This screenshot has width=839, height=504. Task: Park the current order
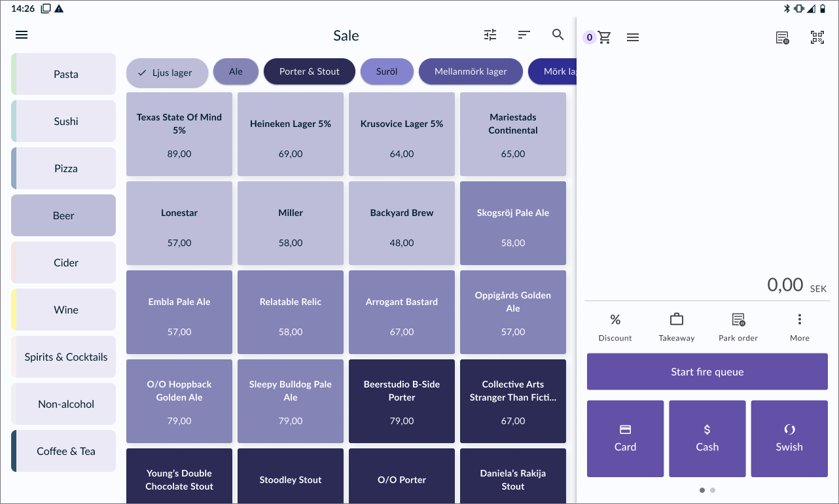(738, 327)
